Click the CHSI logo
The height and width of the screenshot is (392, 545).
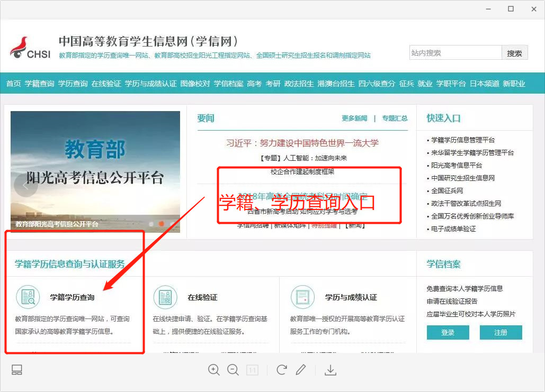[x=30, y=48]
